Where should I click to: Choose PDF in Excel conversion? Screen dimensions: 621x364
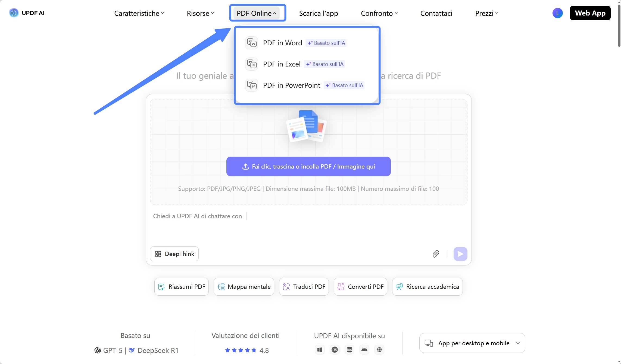(282, 64)
